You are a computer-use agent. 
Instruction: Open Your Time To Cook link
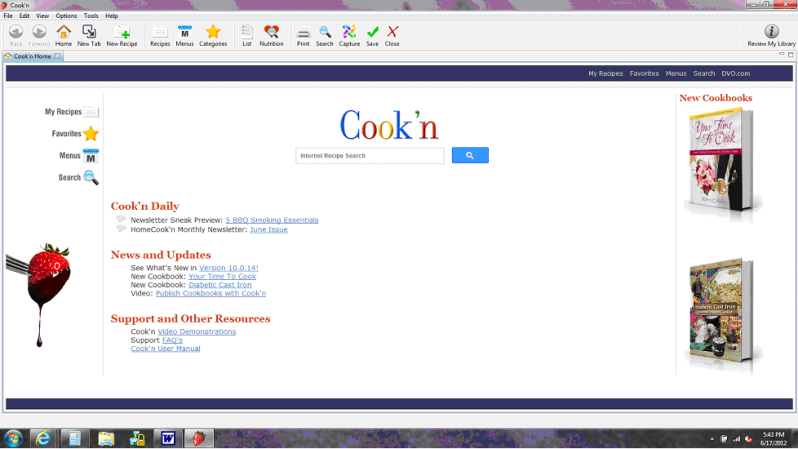tap(222, 276)
